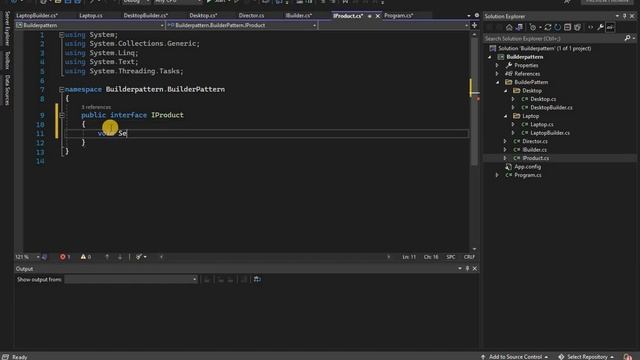Click the Ln 11 line indicator
Screen dimensions: 640x360
point(409,257)
